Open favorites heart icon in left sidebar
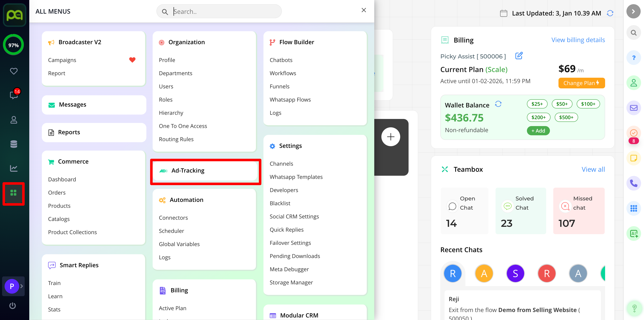 pyautogui.click(x=14, y=71)
